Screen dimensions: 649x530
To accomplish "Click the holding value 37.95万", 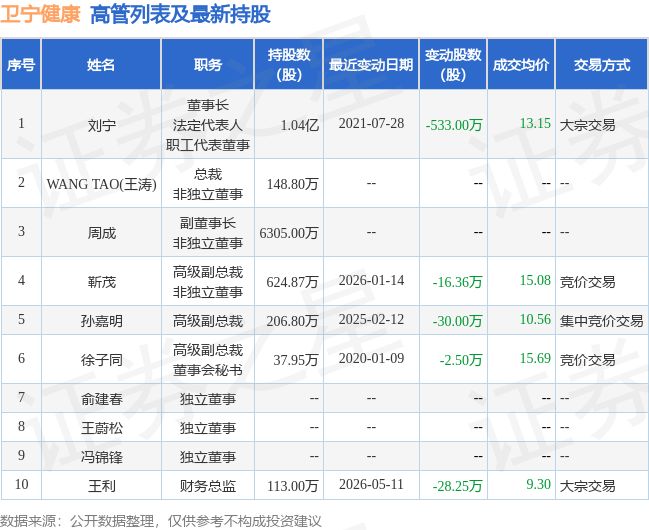I will coord(296,360).
